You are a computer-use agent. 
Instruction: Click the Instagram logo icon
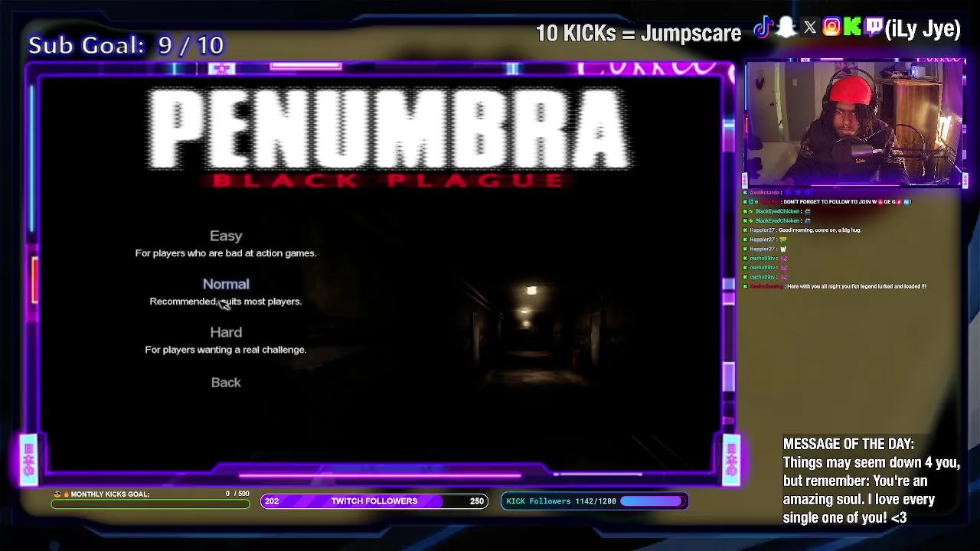point(831,28)
